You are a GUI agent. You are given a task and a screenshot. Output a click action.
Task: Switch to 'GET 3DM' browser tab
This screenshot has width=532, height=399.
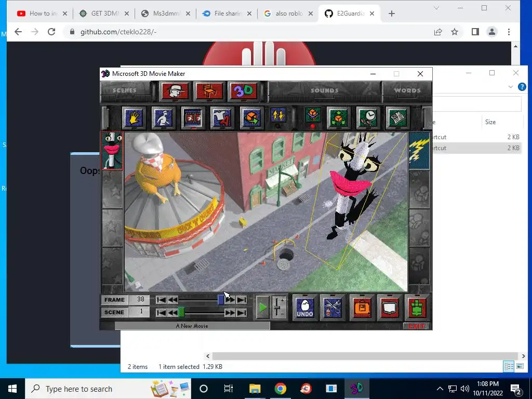tap(104, 14)
